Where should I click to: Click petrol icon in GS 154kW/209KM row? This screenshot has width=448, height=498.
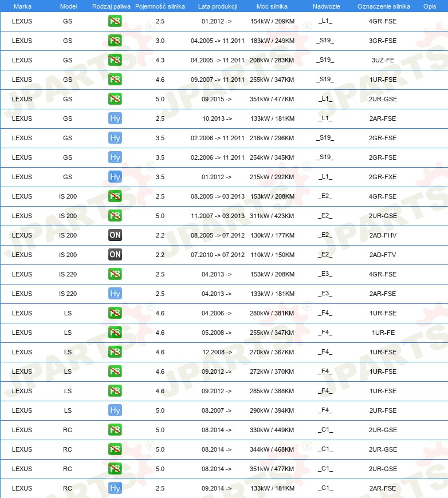click(x=115, y=21)
